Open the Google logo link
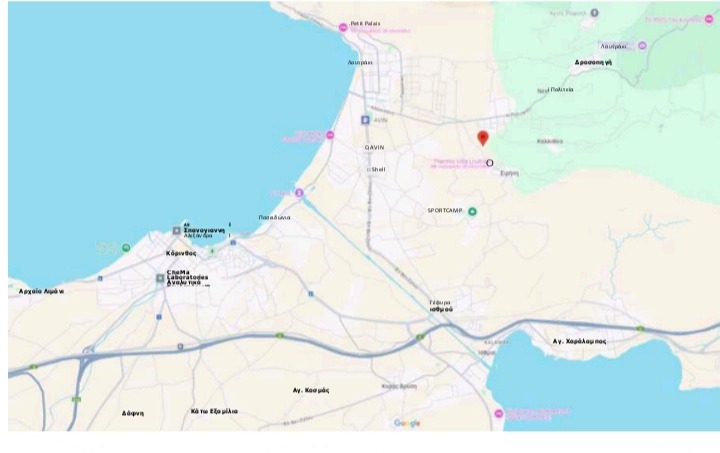 (407, 423)
